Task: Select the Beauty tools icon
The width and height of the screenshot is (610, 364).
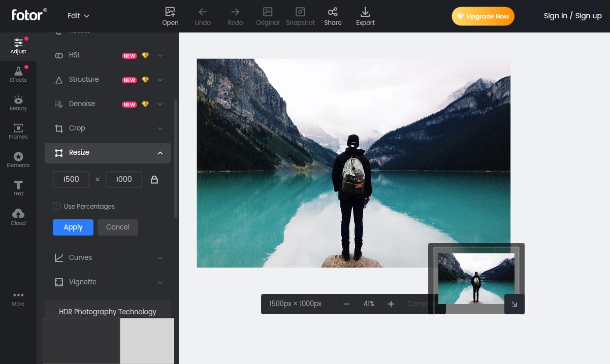Action: 18,104
